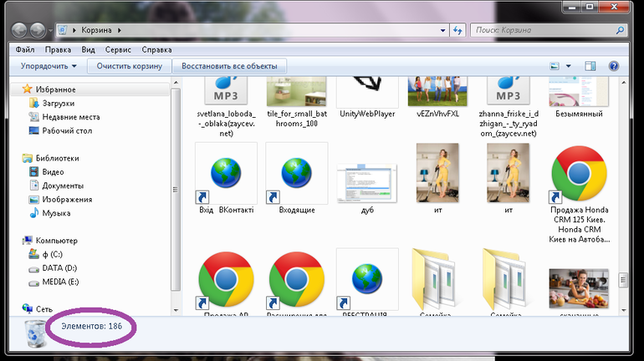Select the Продажа Honda CRM 125 Chrome shortcut
The width and height of the screenshot is (644, 361).
click(579, 194)
